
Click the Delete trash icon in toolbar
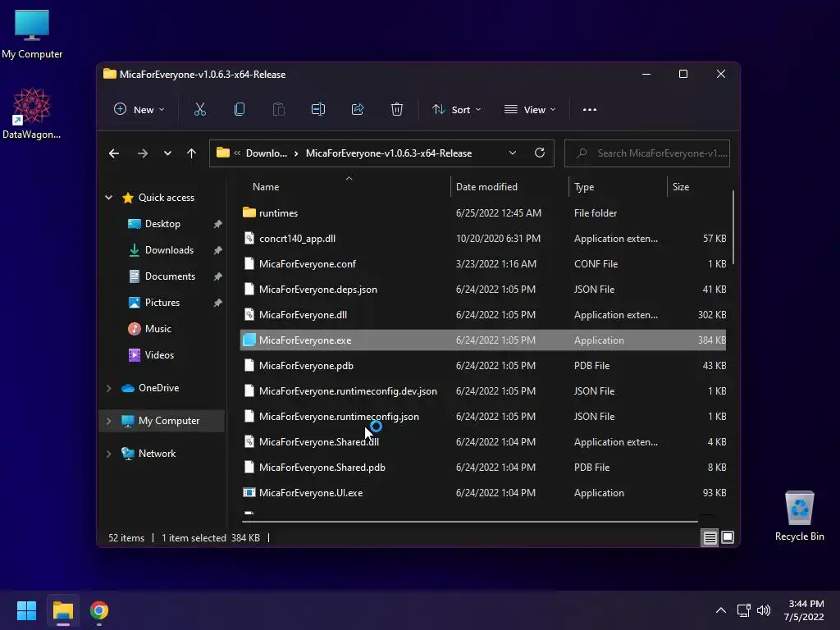[x=397, y=109]
